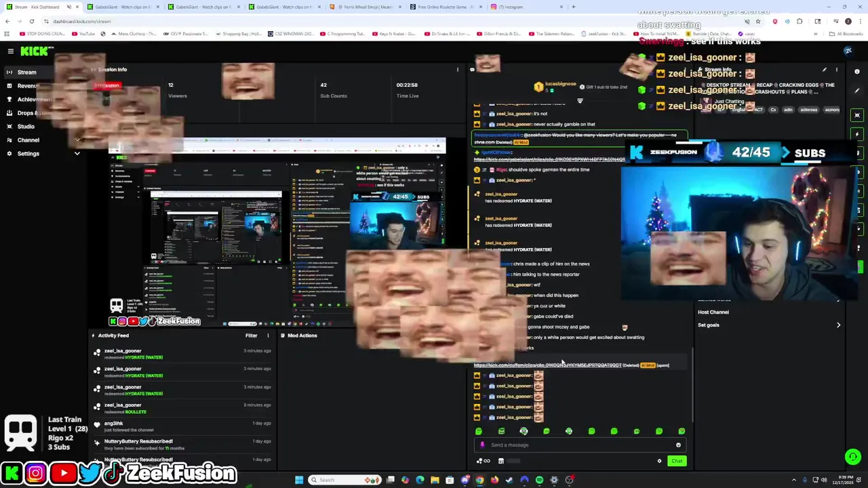Open Settings in the Kick sidebar
Viewport: 868px width, 488px height.
[x=28, y=153]
